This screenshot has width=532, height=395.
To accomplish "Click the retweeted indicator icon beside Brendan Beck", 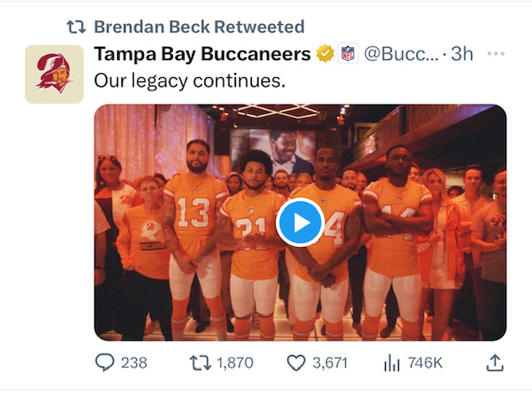I will click(76, 27).
